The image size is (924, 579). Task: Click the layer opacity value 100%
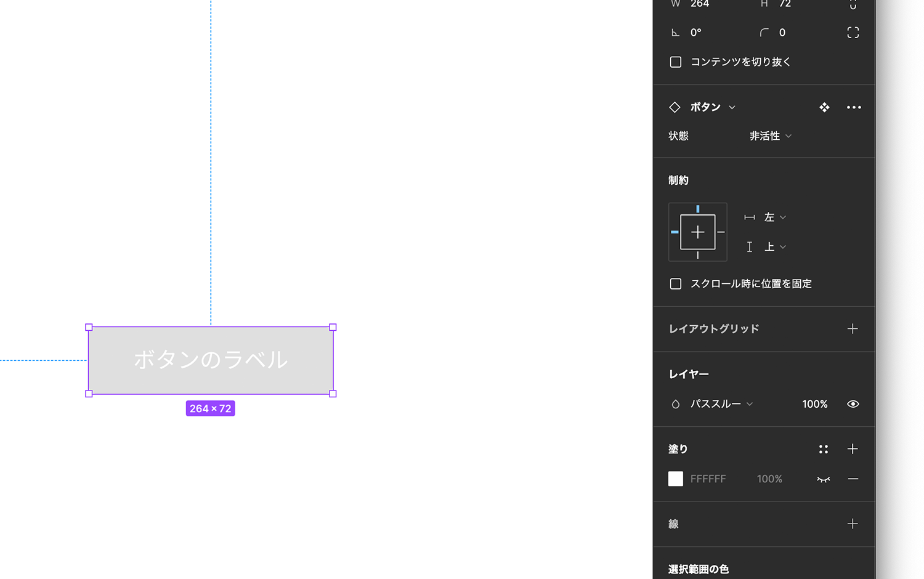coord(815,404)
